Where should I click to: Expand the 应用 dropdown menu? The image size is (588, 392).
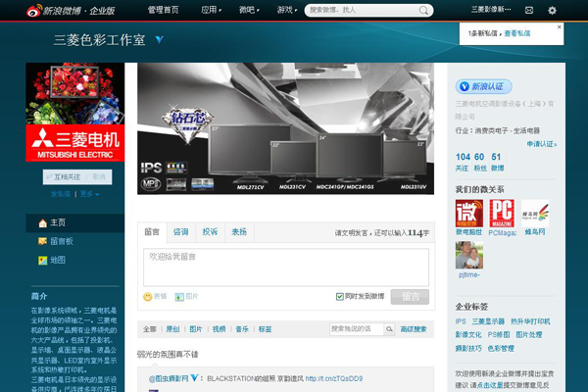point(210,10)
